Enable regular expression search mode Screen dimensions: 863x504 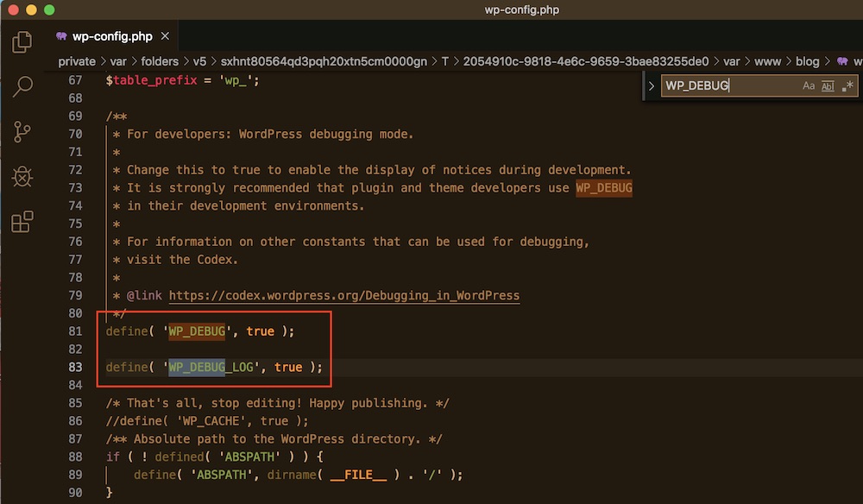849,85
